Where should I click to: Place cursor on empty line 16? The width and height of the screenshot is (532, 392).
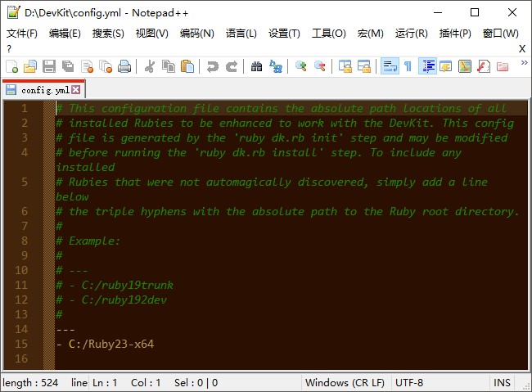click(x=291, y=358)
